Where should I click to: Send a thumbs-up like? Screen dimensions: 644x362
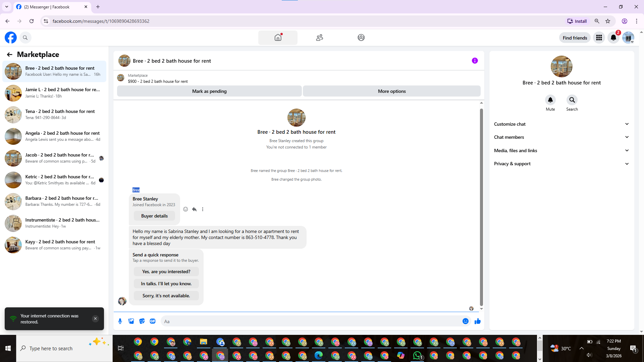coord(478,321)
